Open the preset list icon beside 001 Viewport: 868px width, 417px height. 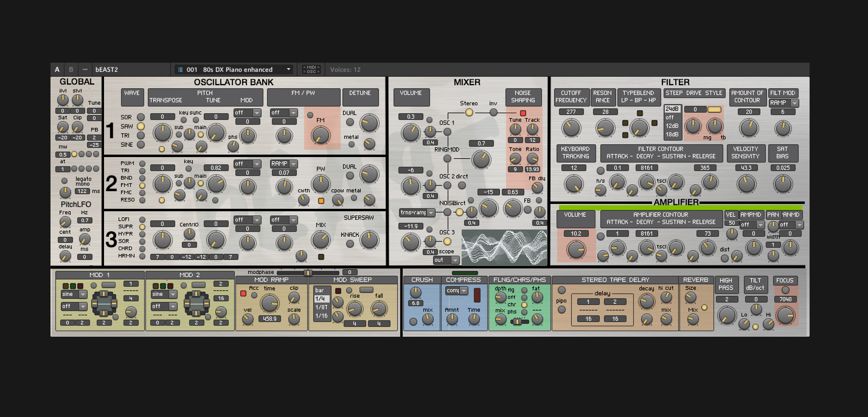tap(180, 69)
